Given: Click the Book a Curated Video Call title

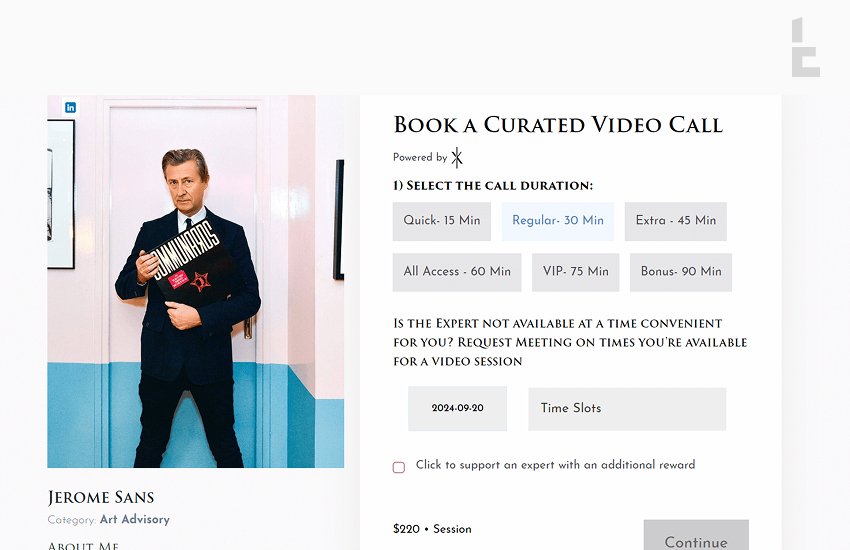Looking at the screenshot, I should [x=558, y=125].
